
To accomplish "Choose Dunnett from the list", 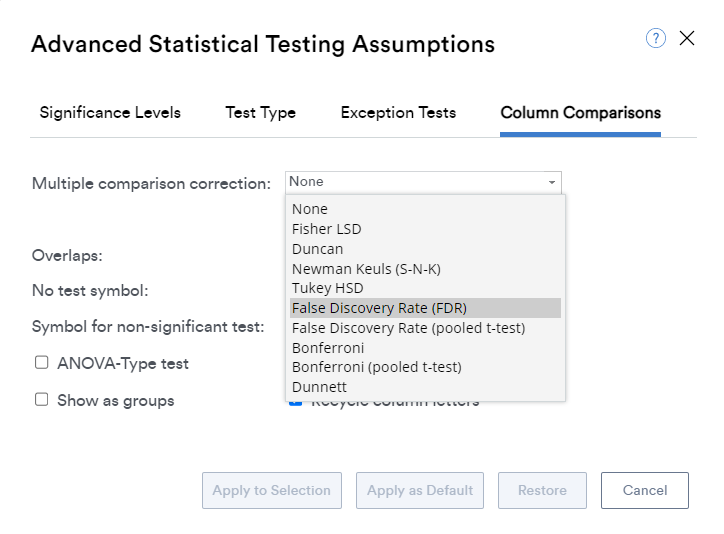I will 319,387.
